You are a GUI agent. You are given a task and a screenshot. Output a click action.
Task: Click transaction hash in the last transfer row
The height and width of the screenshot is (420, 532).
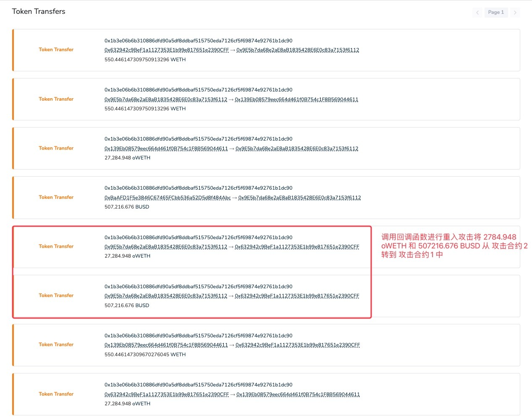[x=199, y=385]
